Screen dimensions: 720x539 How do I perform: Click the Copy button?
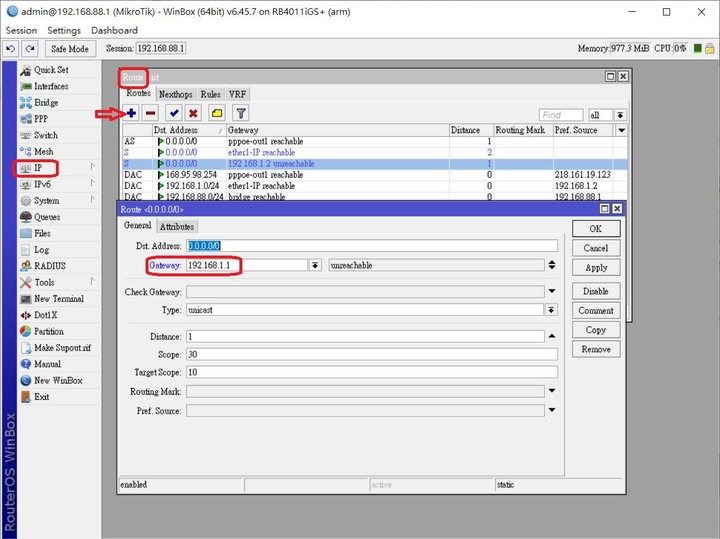596,330
